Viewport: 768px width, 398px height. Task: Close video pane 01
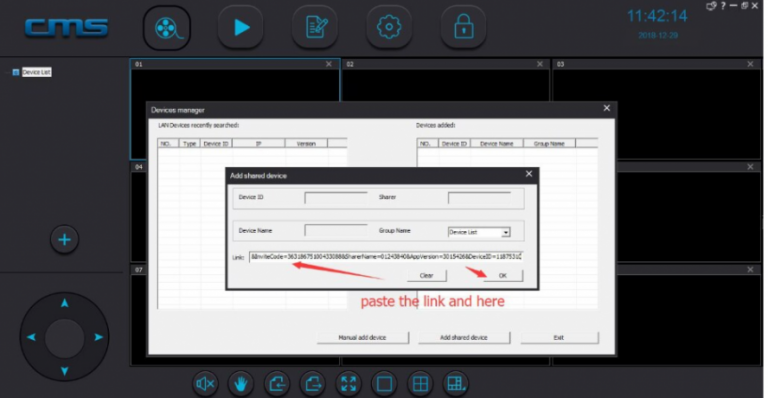(329, 64)
